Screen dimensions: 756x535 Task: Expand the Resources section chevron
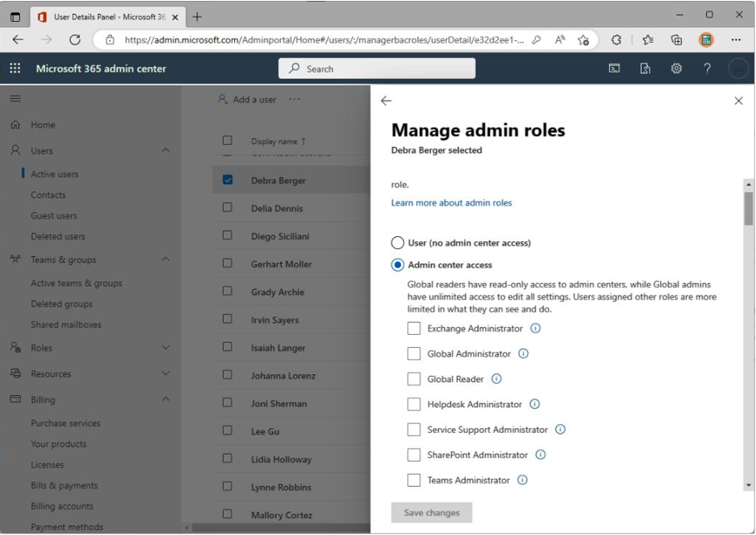pos(165,373)
